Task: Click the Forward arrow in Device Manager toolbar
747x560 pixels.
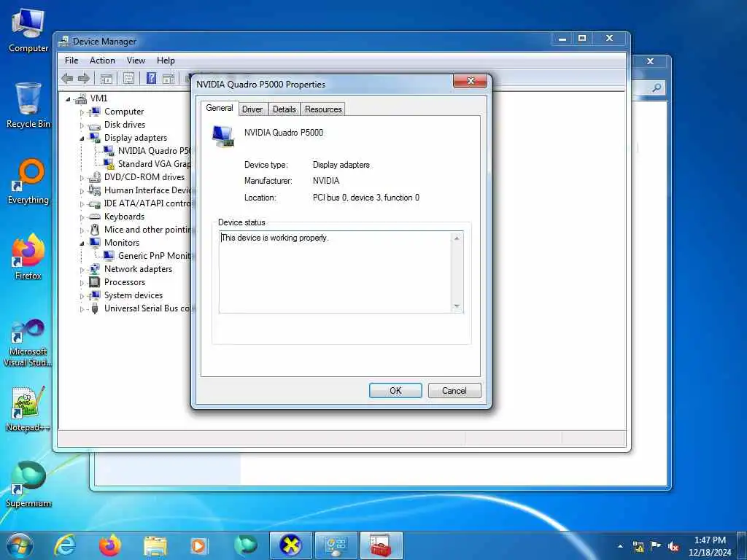Action: click(84, 79)
